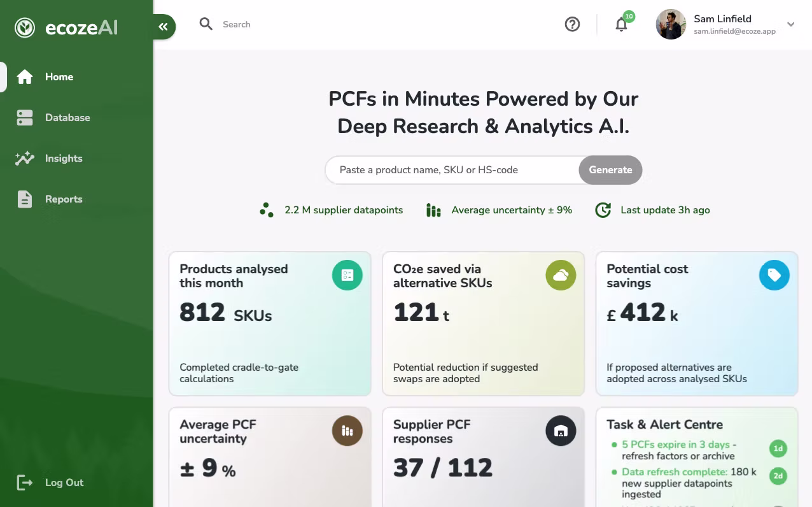Viewport: 812px width, 507px height.
Task: Expand the Sam Linfield account dropdown arrow
Action: point(791,25)
